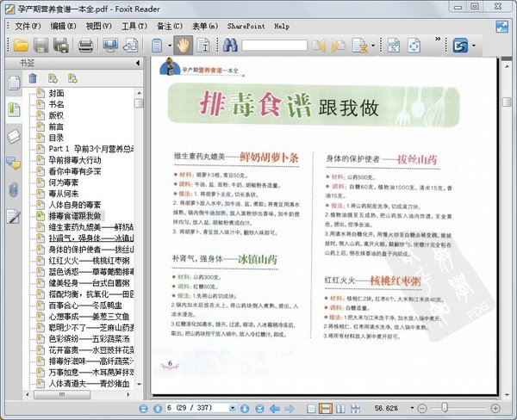Enable single page display mode
This screenshot has width=517, height=420.
[x=311, y=409]
